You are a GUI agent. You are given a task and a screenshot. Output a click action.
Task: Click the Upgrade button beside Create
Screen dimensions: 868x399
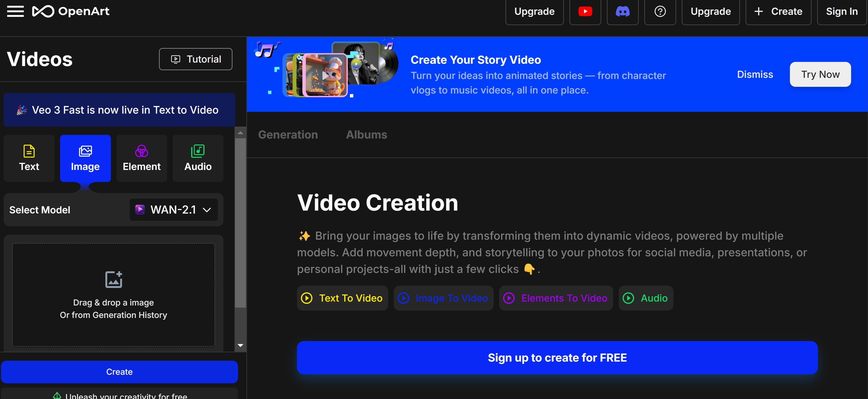click(710, 12)
